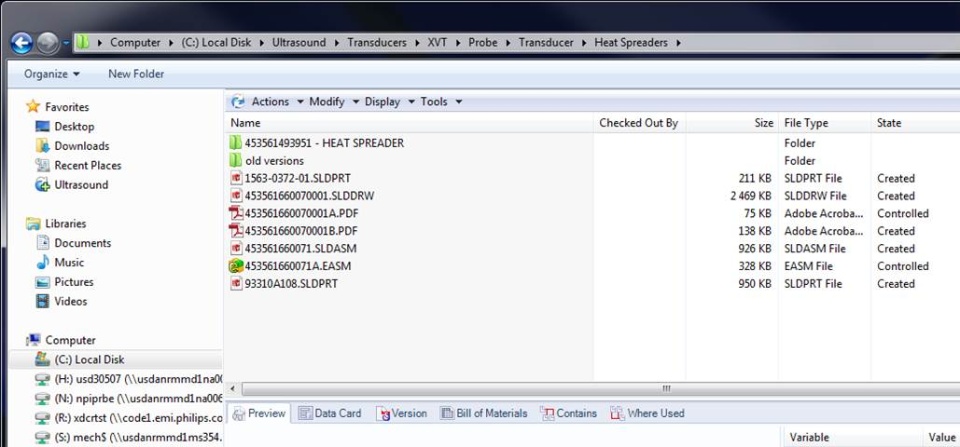The image size is (960, 447).
Task: Select 453561660071.SLDASM file icon
Action: tap(236, 249)
